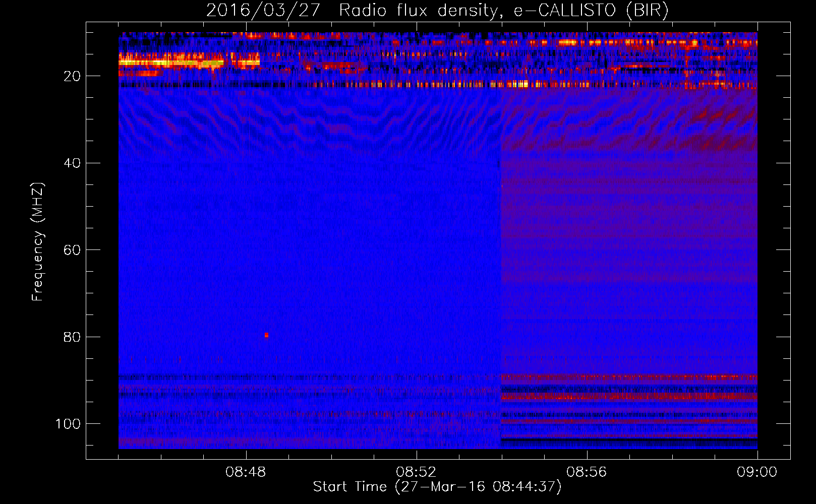This screenshot has width=816, height=504.
Task: Click the 'Frequency (MHZ)' y-axis label
Action: click(x=38, y=242)
